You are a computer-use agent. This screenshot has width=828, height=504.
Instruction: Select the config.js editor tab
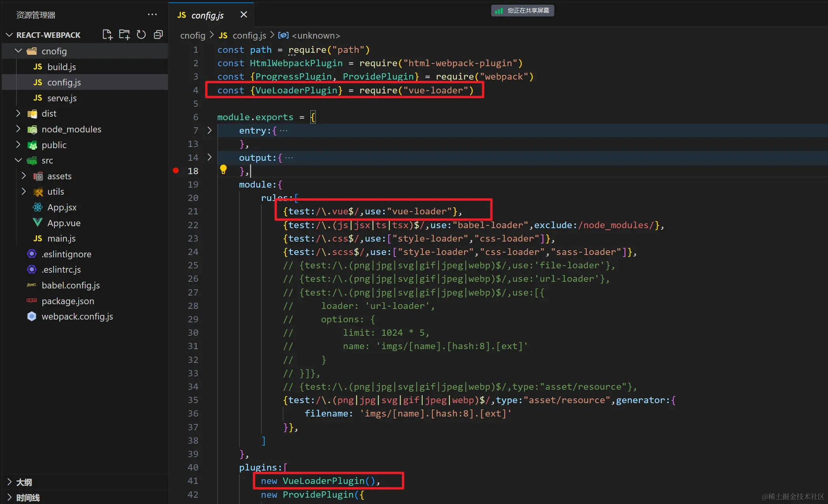[207, 15]
